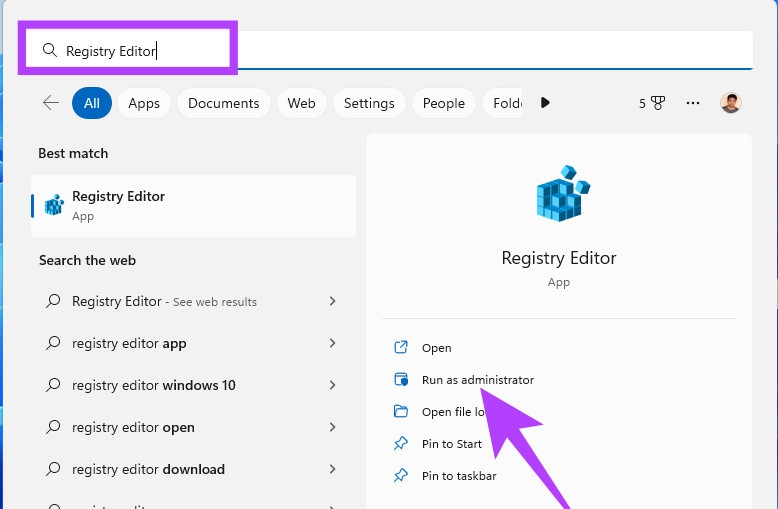The width and height of the screenshot is (778, 509).
Task: Click the Run as administrator shield icon
Action: (x=401, y=380)
